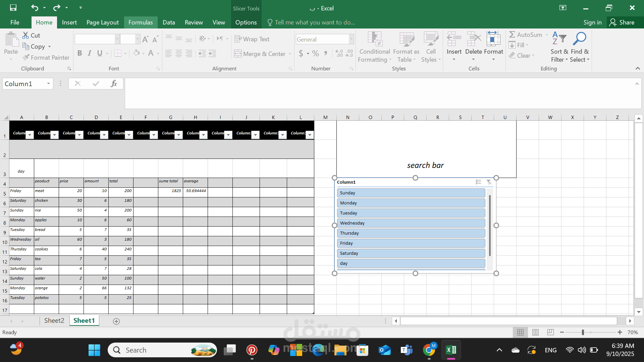The width and height of the screenshot is (644, 362).
Task: Toggle the Wednesday slicer item
Action: click(x=411, y=223)
